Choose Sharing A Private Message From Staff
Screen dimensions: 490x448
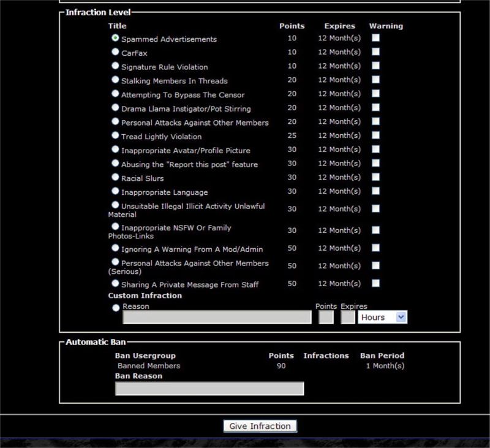pos(115,283)
